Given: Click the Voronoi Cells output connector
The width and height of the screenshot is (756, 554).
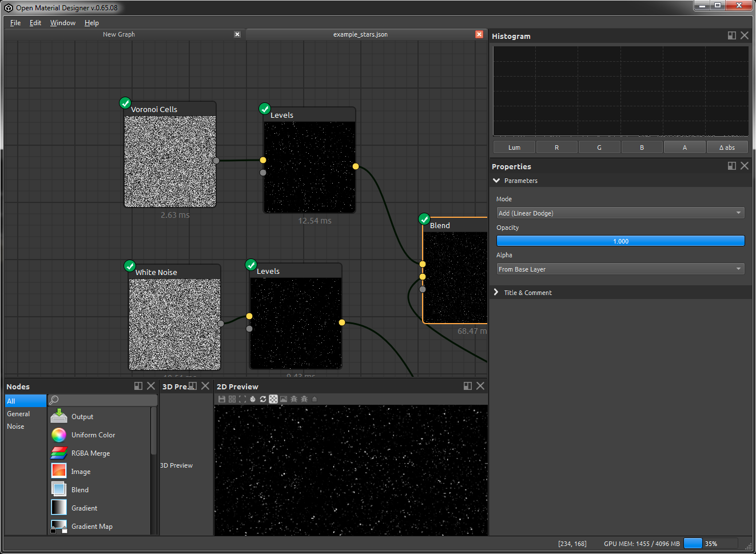Looking at the screenshot, I should point(216,161).
